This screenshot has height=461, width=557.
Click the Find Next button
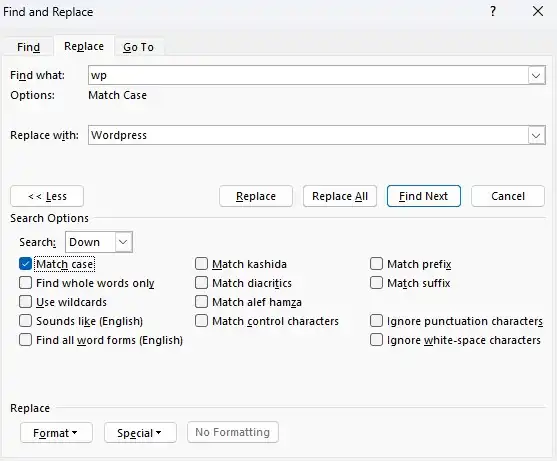pos(424,196)
